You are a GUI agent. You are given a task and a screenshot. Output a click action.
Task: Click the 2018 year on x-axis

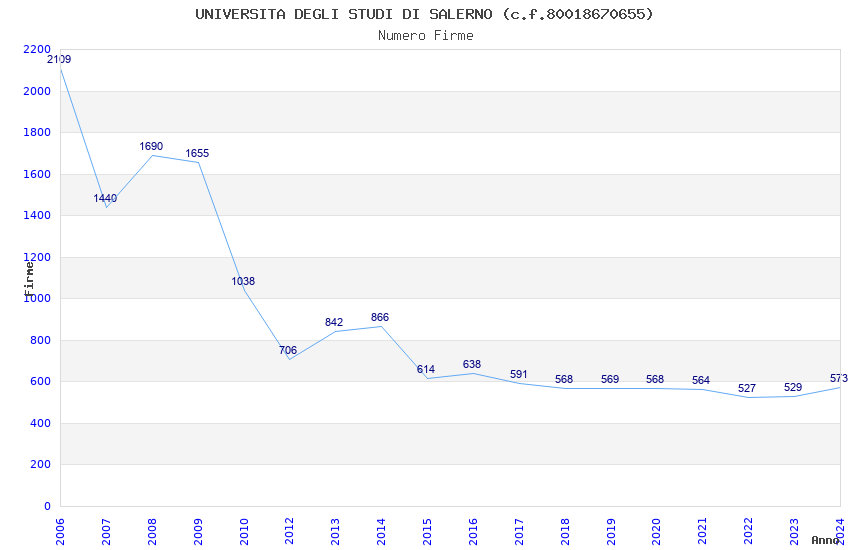[565, 532]
